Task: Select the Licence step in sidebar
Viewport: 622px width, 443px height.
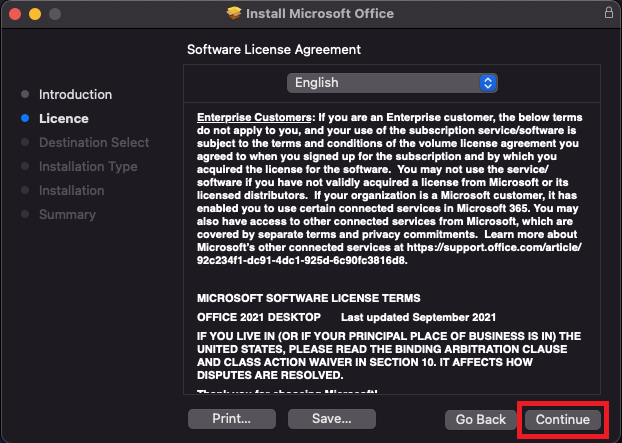Action: [x=63, y=119]
